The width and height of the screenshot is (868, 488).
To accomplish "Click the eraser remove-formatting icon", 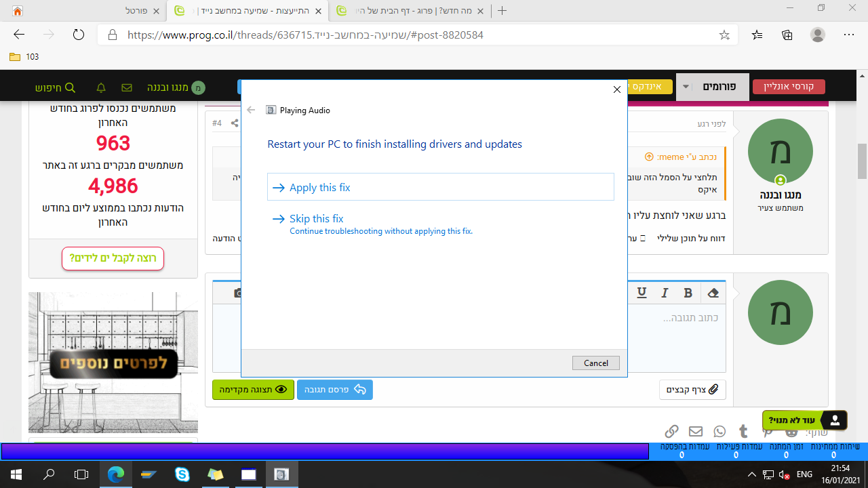I will coord(713,293).
